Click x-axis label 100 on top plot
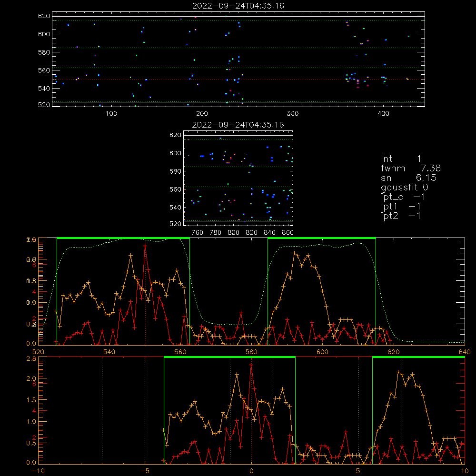 click(x=111, y=114)
